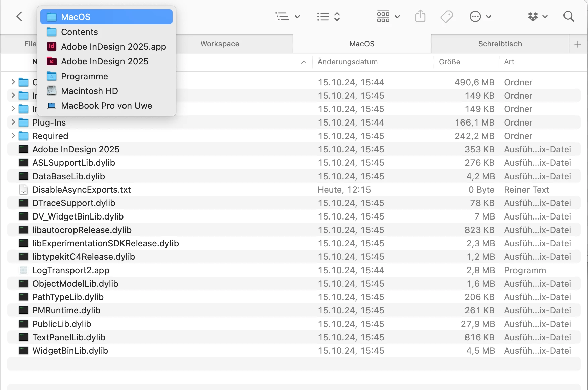
Task: Expand the folder sized 490,6 MB
Action: click(x=13, y=82)
